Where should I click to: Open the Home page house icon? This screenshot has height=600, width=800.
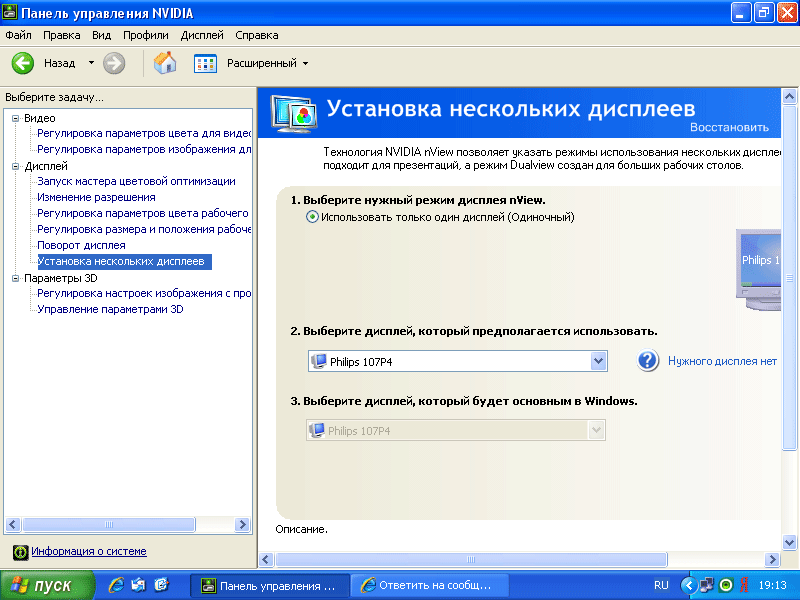pyautogui.click(x=165, y=63)
